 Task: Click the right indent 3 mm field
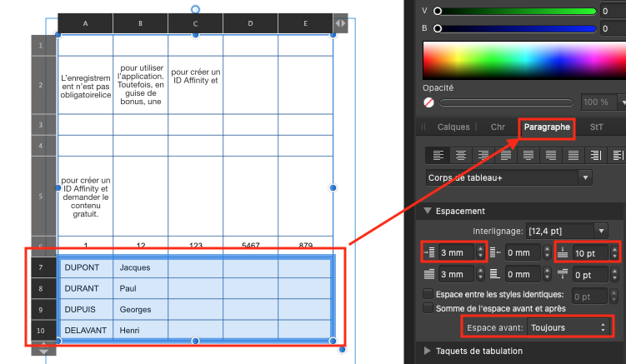coord(456,275)
